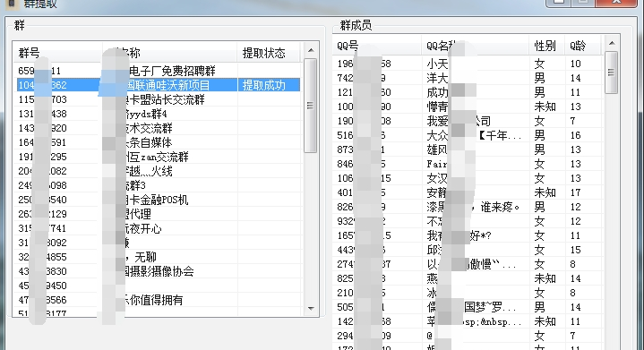Select the 女汉 member row
This screenshot has height=350, width=644.
tap(468, 178)
